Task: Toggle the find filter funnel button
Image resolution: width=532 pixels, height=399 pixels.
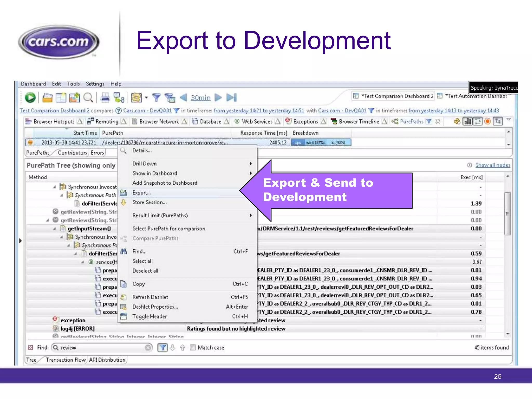Action: click(x=162, y=348)
